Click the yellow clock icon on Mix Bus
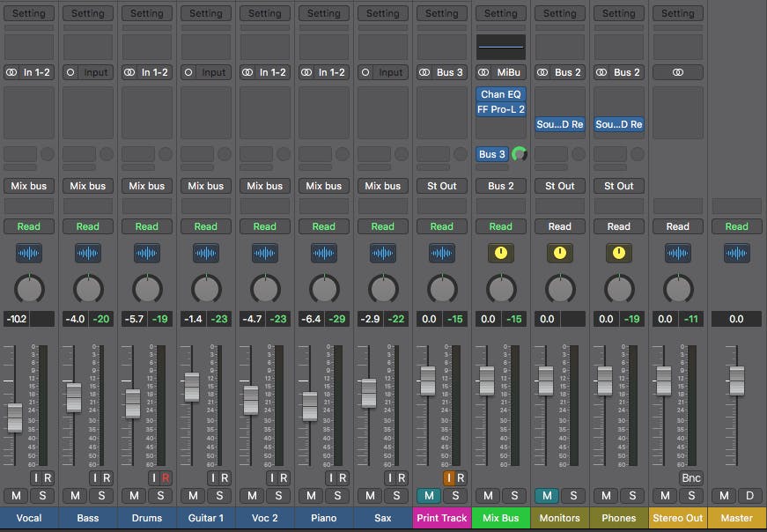 (x=501, y=254)
